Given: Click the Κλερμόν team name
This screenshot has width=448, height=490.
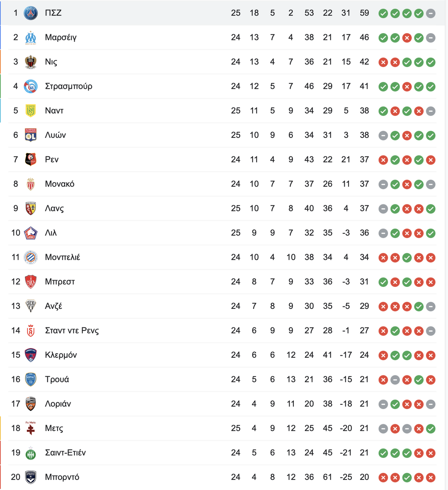Looking at the screenshot, I should click(61, 355).
